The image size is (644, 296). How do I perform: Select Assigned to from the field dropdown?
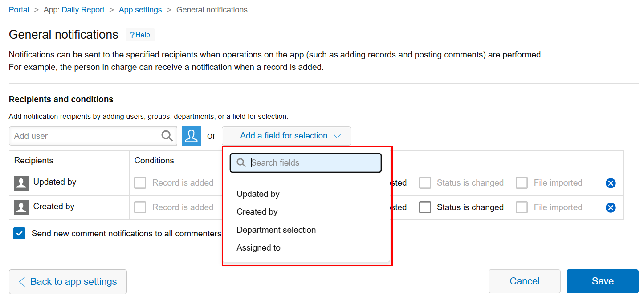click(259, 247)
